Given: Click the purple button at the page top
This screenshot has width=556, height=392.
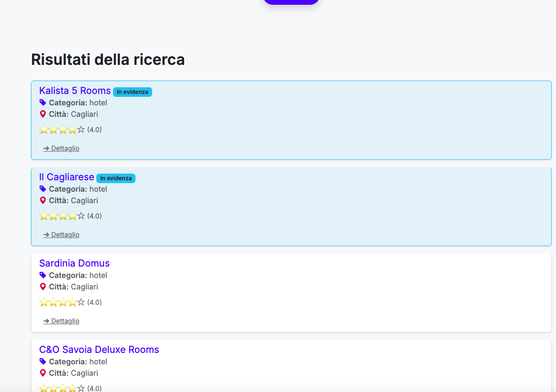Looking at the screenshot, I should (x=291, y=1).
